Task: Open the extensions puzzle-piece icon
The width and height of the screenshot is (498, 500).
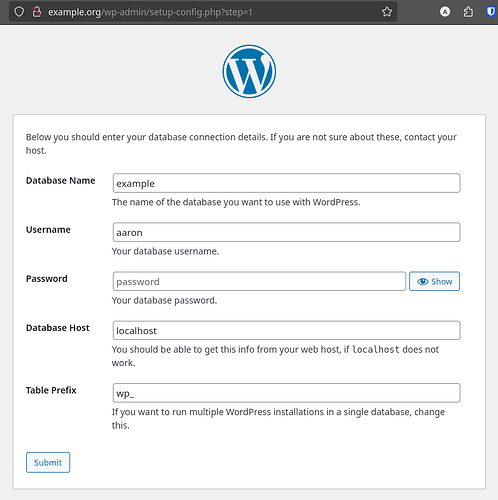Action: tap(468, 12)
